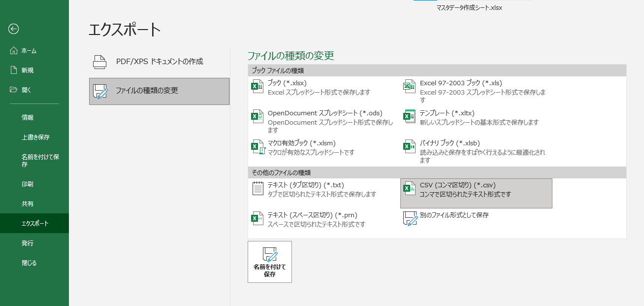644x306 pixels.
Task: Select CSV (コンマ区切り) file type
Action: pos(476,193)
